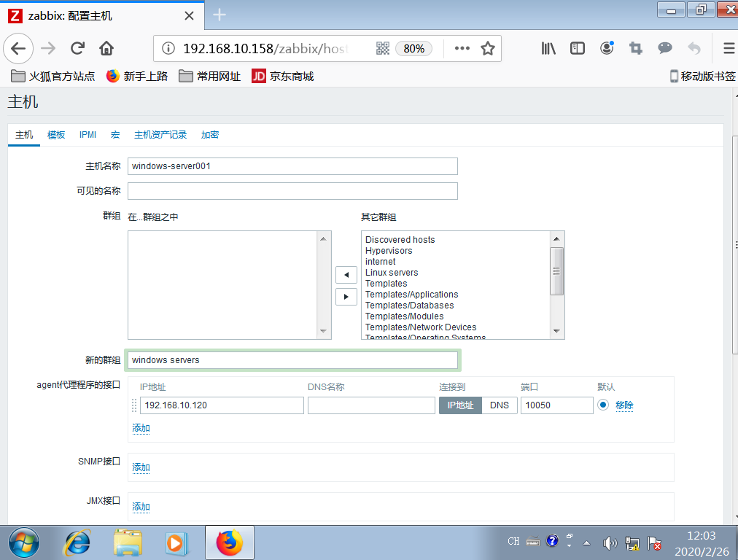
Task: Focus the 可见的名称 input field
Action: pyautogui.click(x=292, y=191)
